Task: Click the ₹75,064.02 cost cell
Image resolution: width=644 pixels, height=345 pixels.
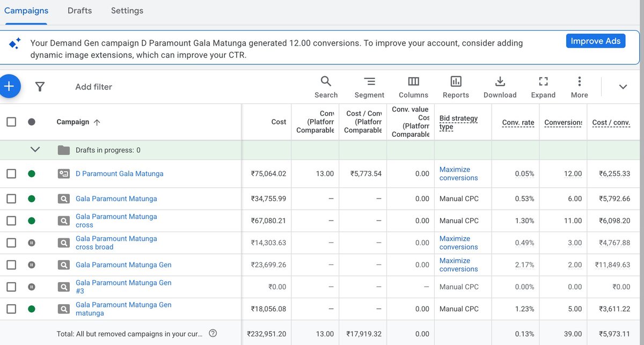Action: coord(268,173)
